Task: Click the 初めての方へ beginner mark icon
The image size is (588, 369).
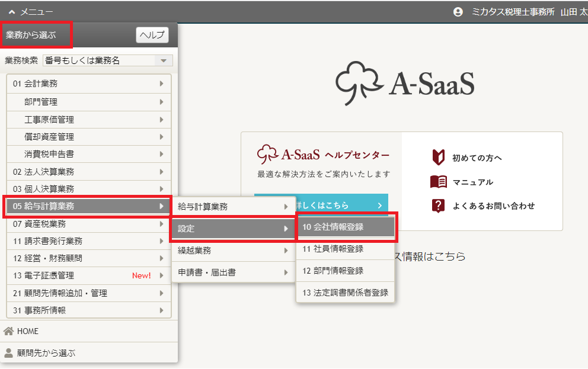Action: (439, 158)
